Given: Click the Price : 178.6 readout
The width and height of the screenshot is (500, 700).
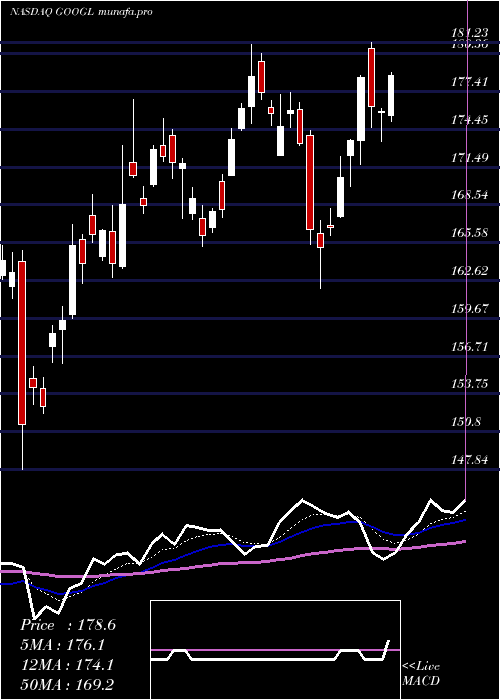Looking at the screenshot, I should coord(68,625).
